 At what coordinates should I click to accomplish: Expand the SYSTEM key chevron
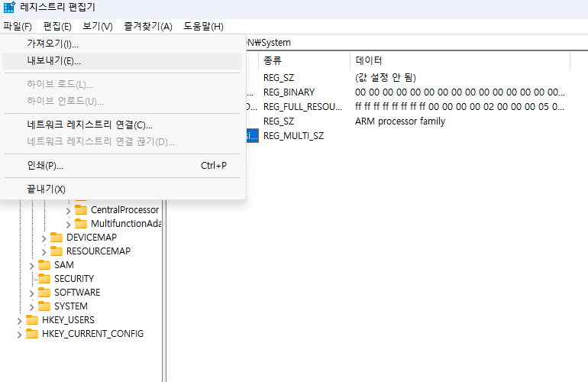point(31,306)
